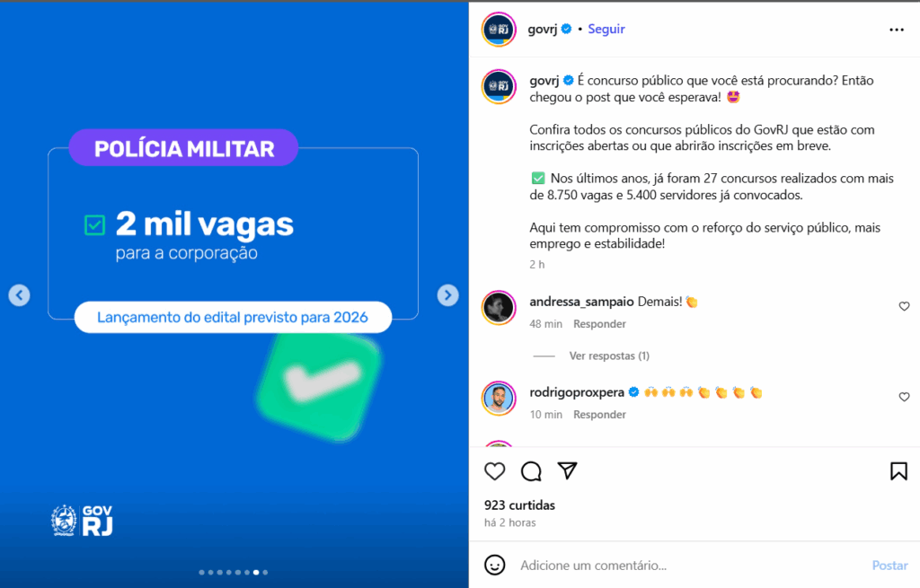Open comments with the speech bubble icon
Screen dimensions: 920x588
[x=531, y=471]
